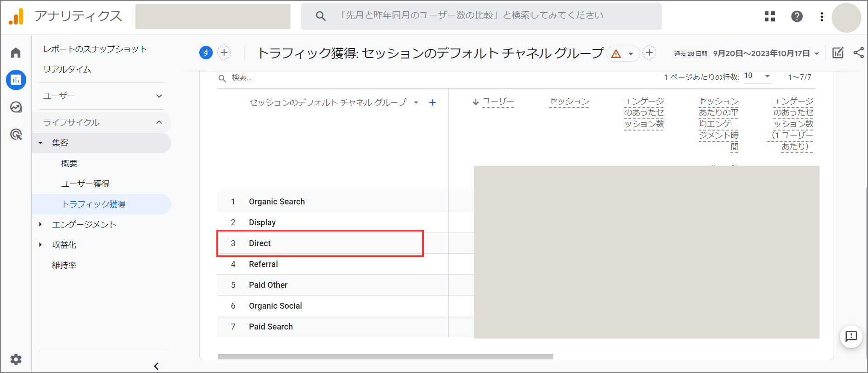Open the Explore icon in left rail

coord(16,107)
